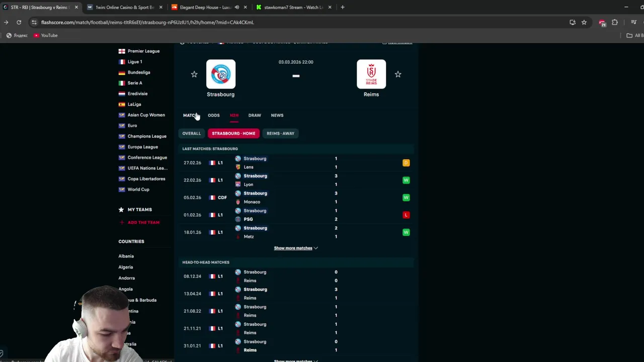Open the screen cast icon in toolbar

[x=572, y=22]
